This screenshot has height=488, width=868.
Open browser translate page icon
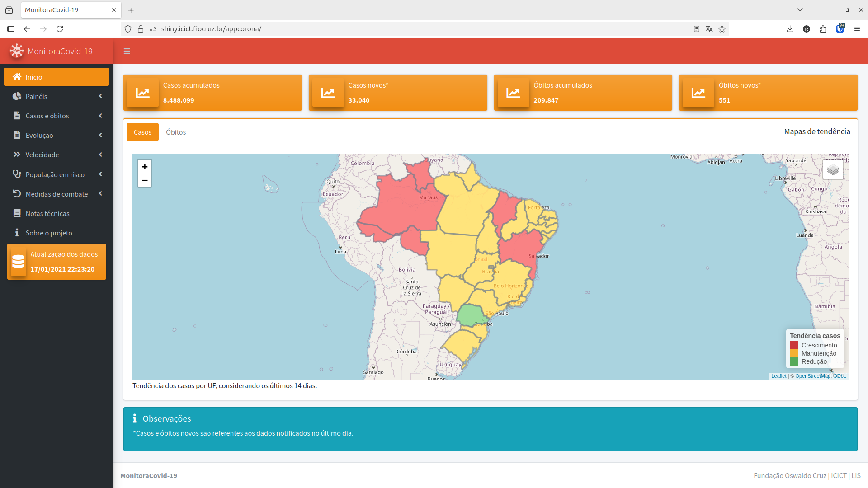709,29
